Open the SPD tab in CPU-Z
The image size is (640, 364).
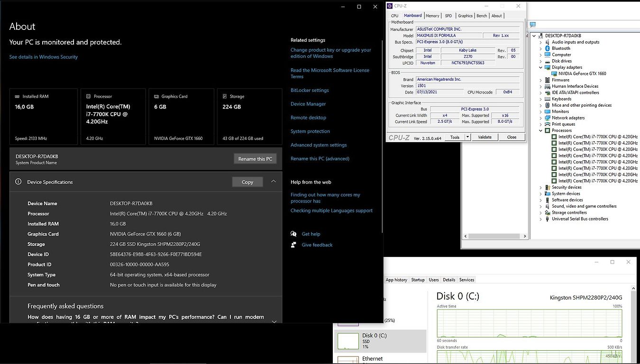tap(448, 16)
